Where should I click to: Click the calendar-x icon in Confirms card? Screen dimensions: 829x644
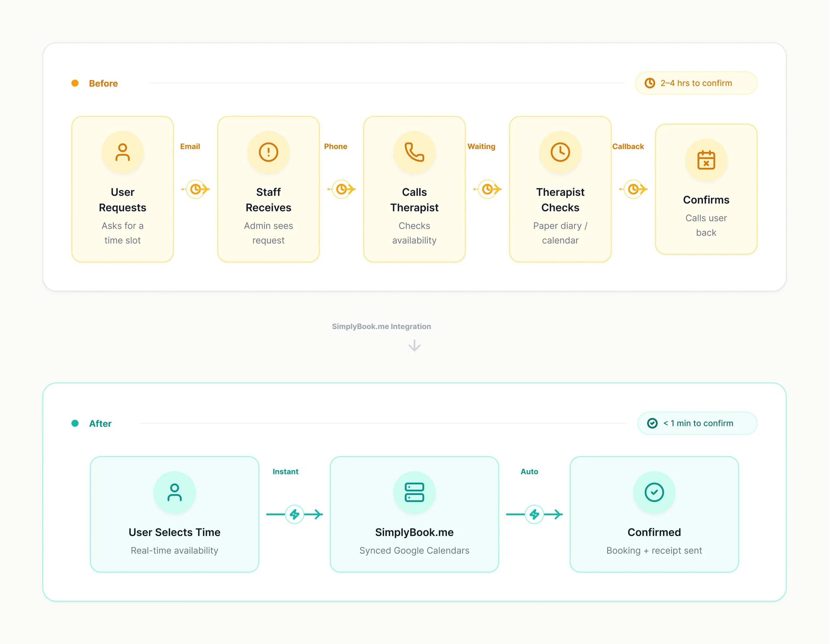pyautogui.click(x=706, y=160)
